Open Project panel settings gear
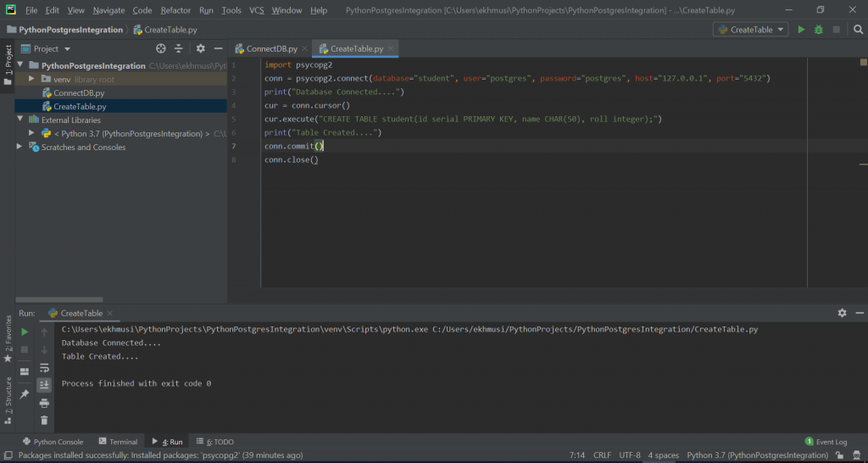The width and height of the screenshot is (868, 463). point(201,49)
